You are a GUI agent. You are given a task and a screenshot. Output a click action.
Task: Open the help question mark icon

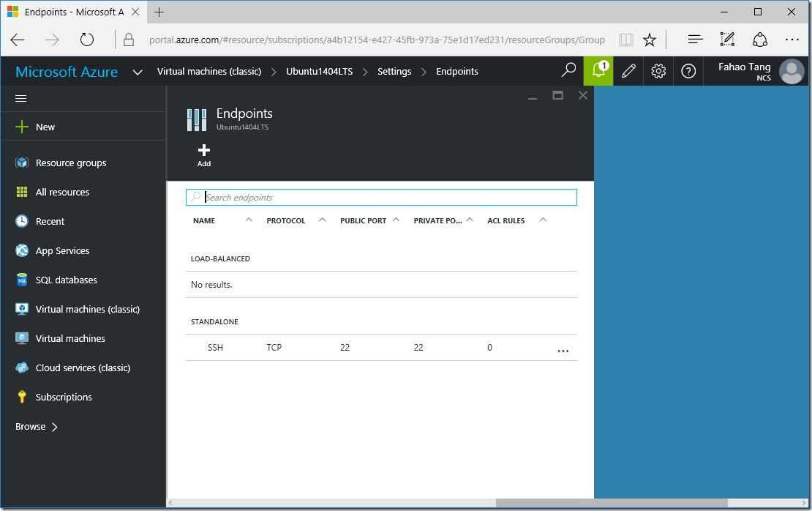click(688, 71)
